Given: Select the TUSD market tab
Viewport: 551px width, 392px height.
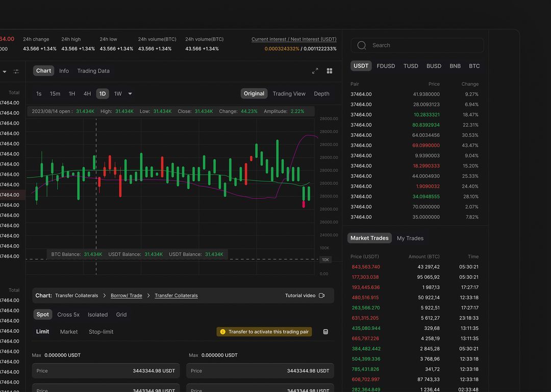Looking at the screenshot, I should coord(411,66).
